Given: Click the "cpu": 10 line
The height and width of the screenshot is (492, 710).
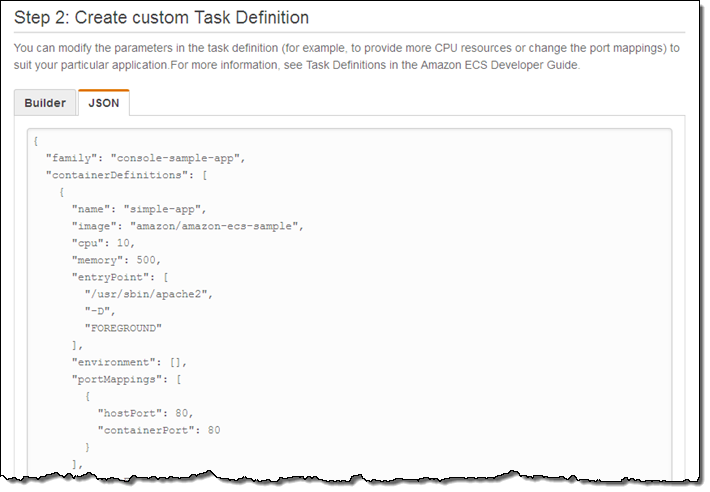Looking at the screenshot, I should (103, 243).
